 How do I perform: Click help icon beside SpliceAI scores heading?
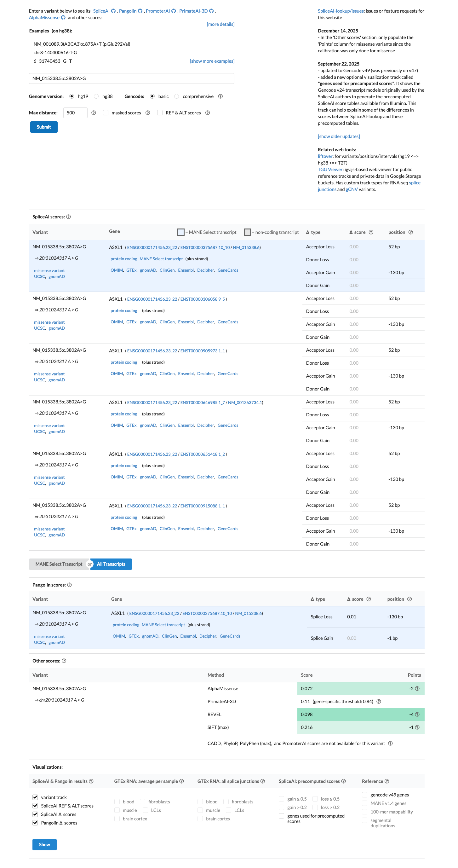[69, 217]
